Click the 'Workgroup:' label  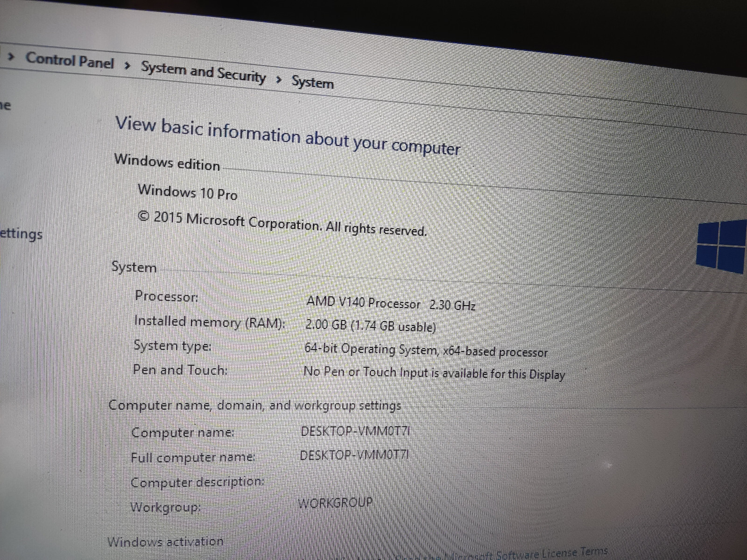165,507
